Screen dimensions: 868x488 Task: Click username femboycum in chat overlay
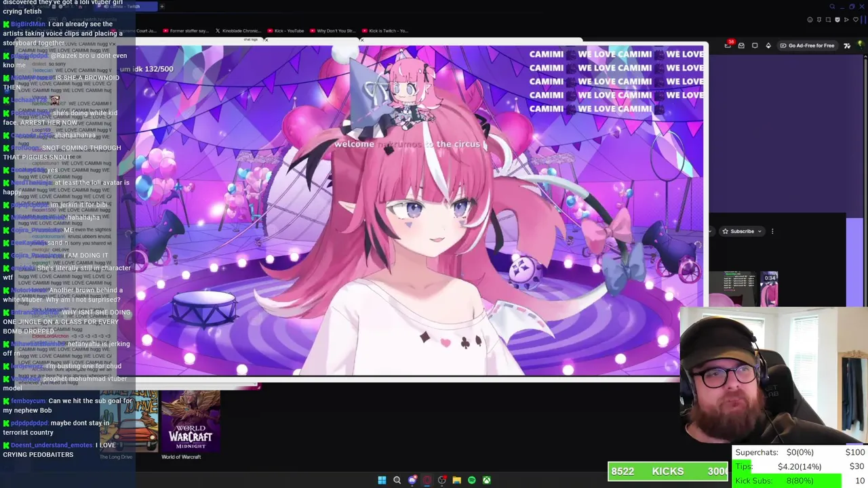click(28, 401)
